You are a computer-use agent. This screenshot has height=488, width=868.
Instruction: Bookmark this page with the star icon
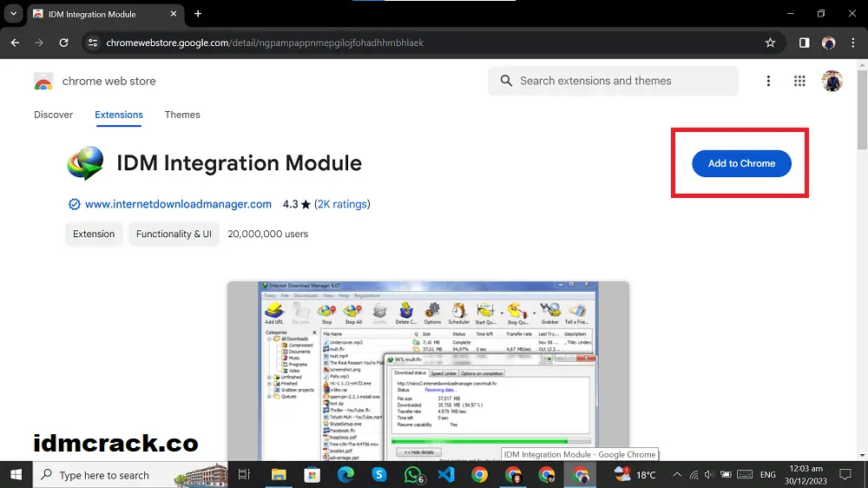(770, 43)
